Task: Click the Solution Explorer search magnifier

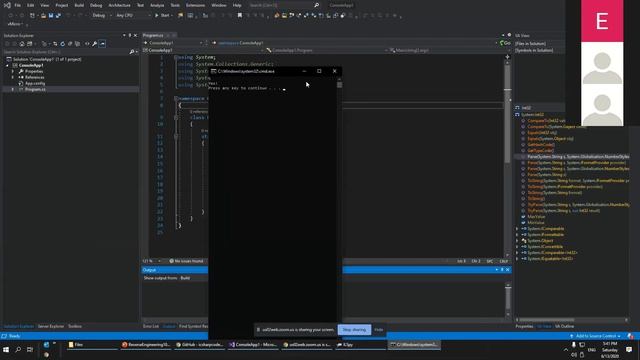Action: click(131, 52)
